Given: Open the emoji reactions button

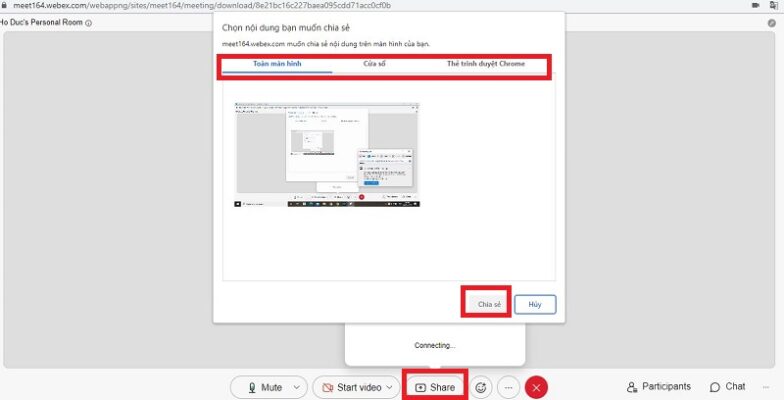Looking at the screenshot, I should coord(481,387).
